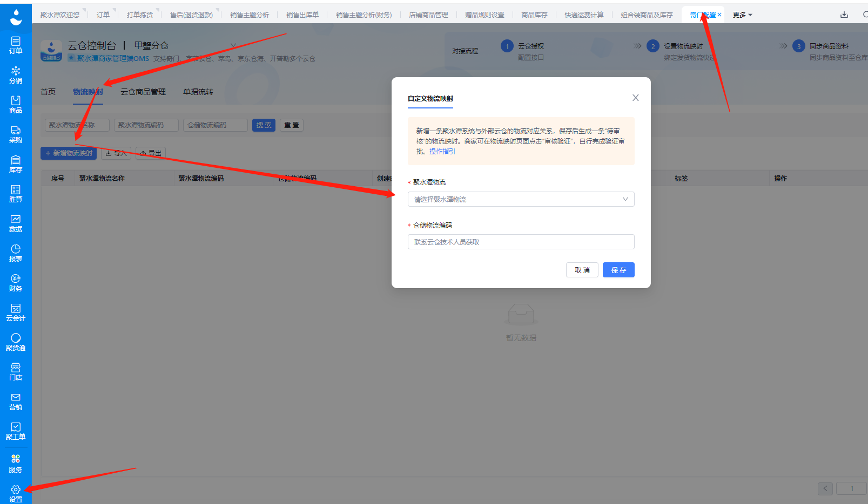Click the 导入 button
The width and height of the screenshot is (868, 504).
116,153
